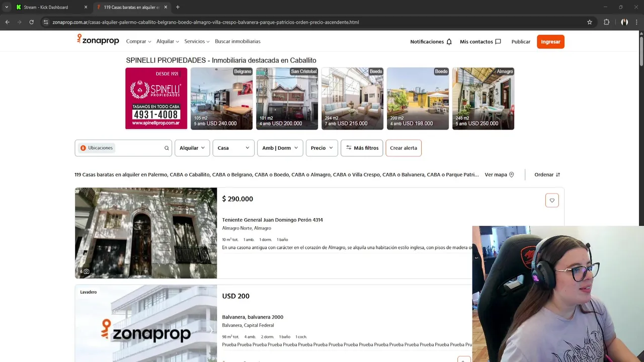Click the Publicar link
Image resolution: width=644 pixels, height=362 pixels.
coord(521,42)
